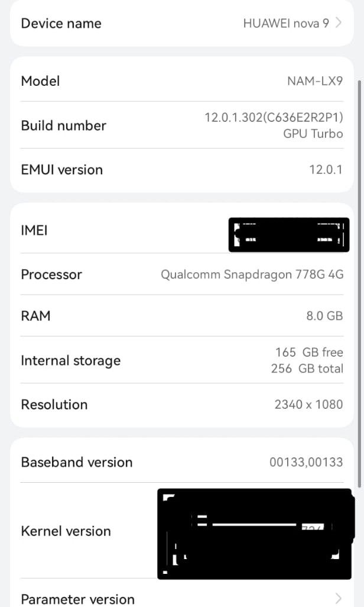Click the 12.0.1.302 build number value
The image size is (364, 607).
tap(274, 117)
